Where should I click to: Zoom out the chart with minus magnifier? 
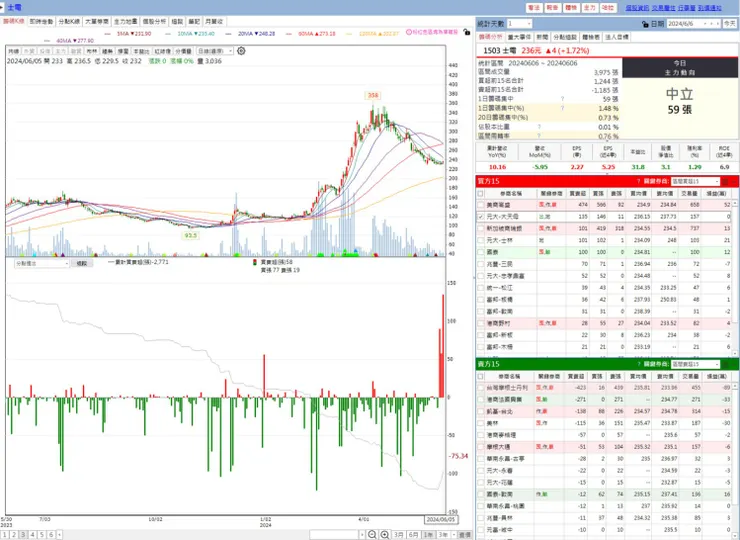click(372, 535)
